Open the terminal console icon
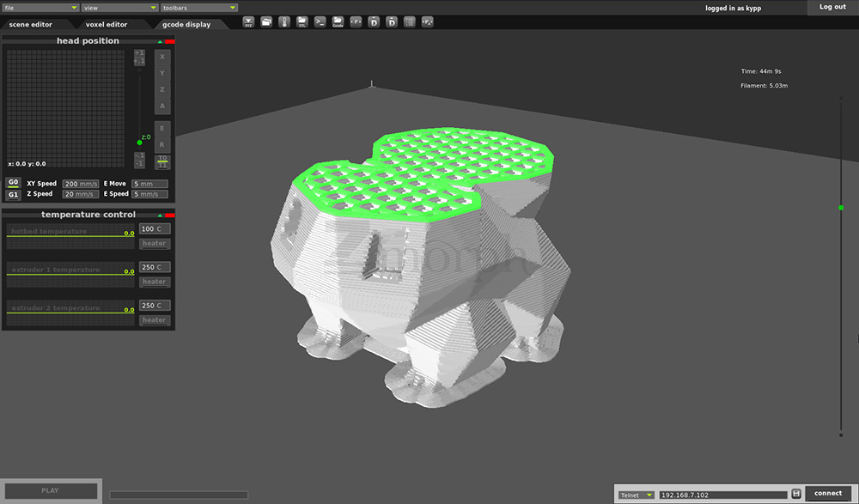Screen dimensions: 859x504 320,21
